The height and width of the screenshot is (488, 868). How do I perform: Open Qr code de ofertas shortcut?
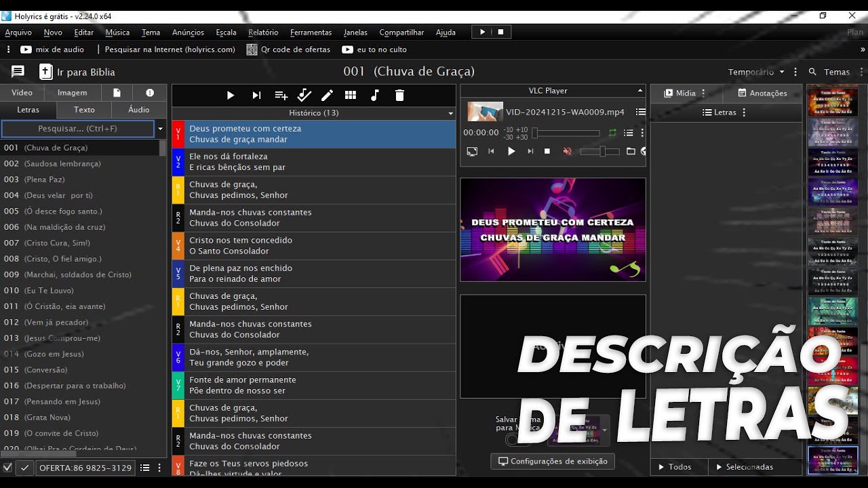click(x=288, y=49)
